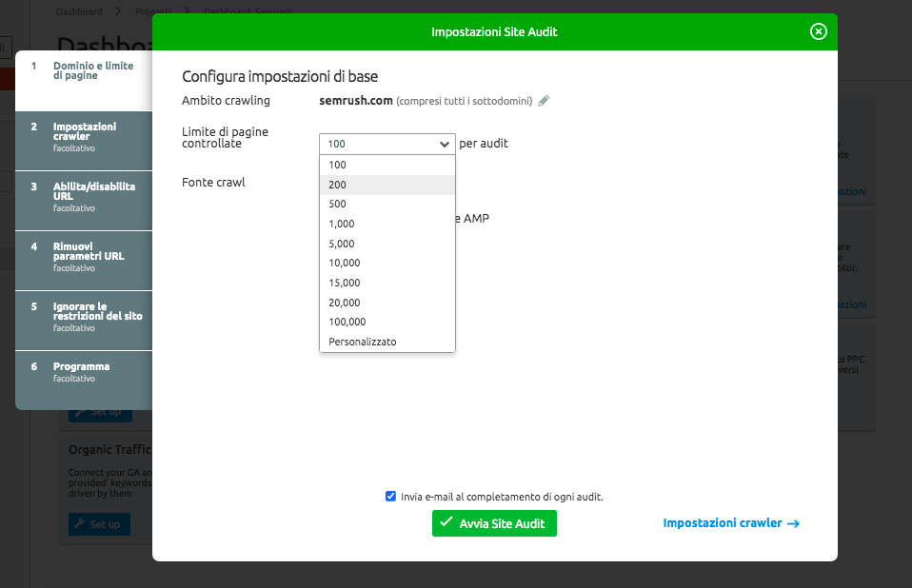The width and height of the screenshot is (912, 588).
Task: Select step 1 Dominio e limite di pagine
Action: pos(84,80)
